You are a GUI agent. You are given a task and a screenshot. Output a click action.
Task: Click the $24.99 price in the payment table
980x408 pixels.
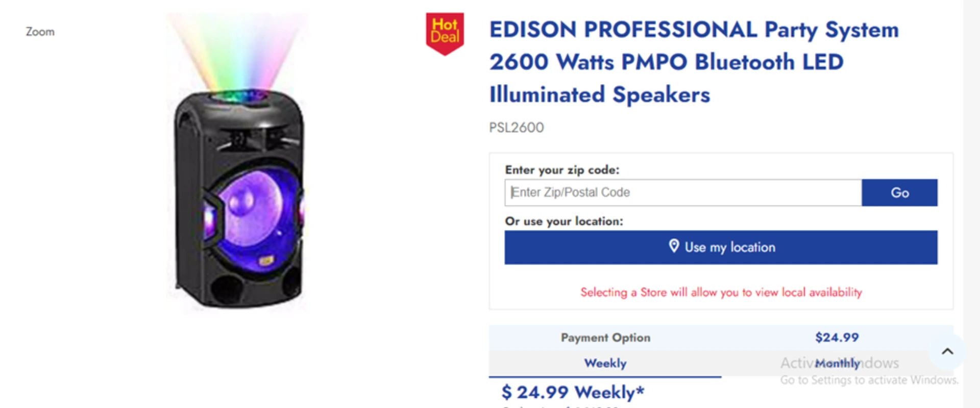837,337
